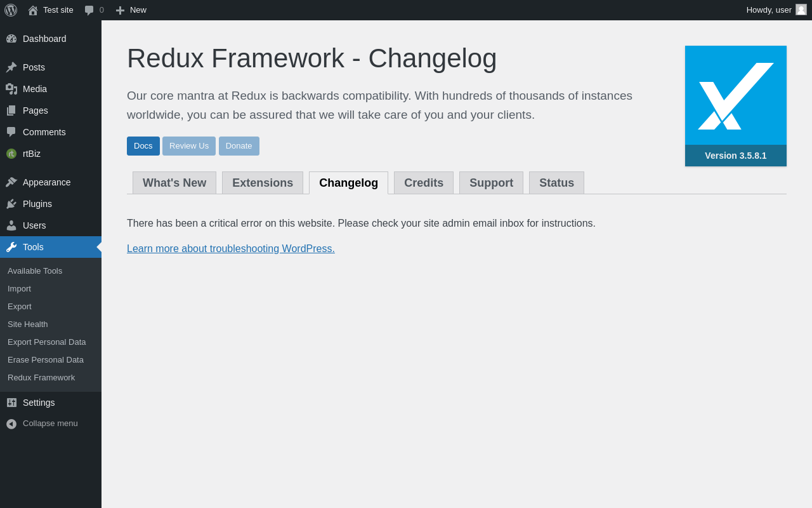812x508 pixels.
Task: Click the Docs button
Action: point(143,146)
